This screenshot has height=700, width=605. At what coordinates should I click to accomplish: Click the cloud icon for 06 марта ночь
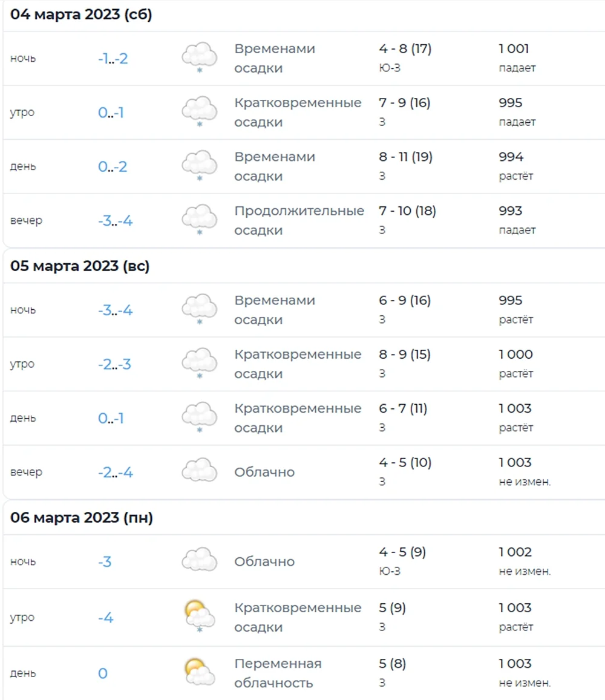199,560
